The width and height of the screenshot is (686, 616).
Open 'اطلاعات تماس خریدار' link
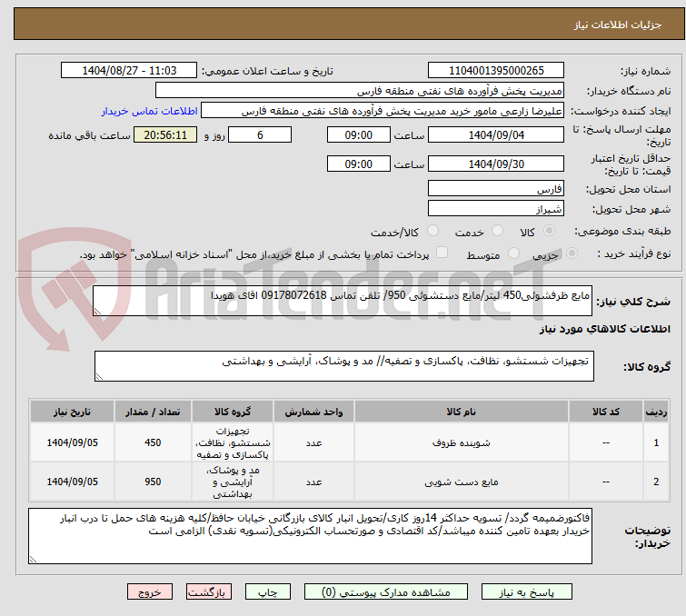(x=150, y=111)
